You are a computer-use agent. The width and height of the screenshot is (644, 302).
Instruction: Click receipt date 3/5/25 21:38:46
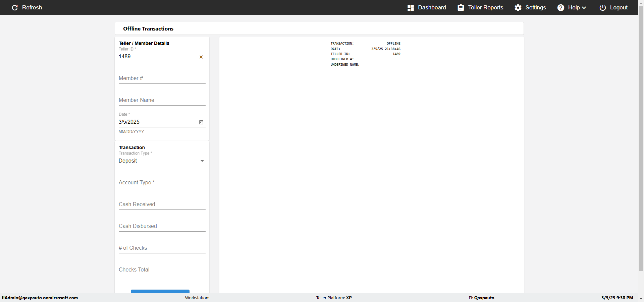(386, 49)
